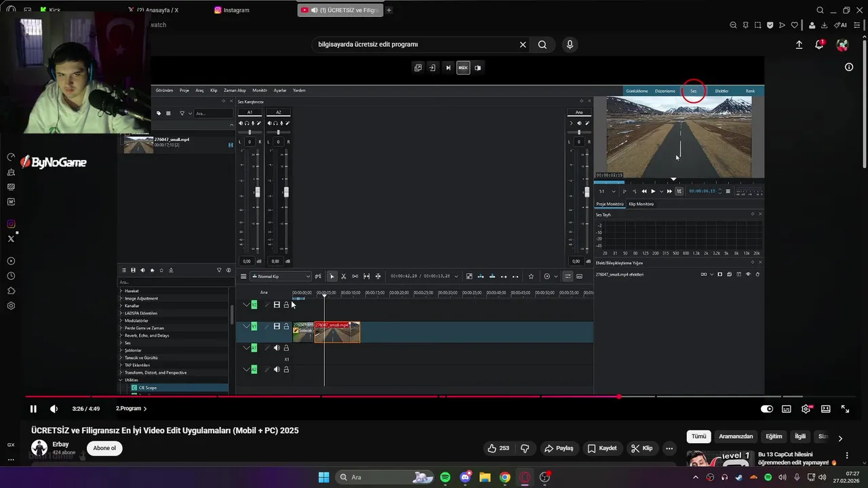Enter YouTube fullscreen mode
The image size is (868, 488).
coord(845,409)
